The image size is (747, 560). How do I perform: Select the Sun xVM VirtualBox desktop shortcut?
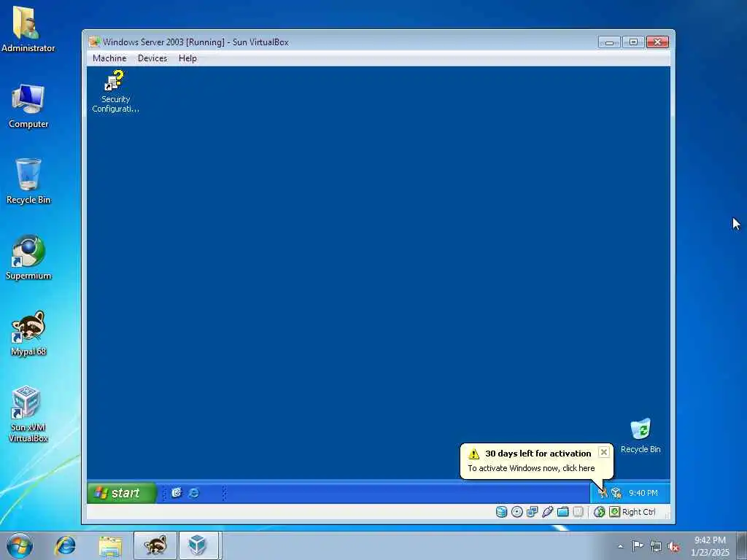(28, 414)
